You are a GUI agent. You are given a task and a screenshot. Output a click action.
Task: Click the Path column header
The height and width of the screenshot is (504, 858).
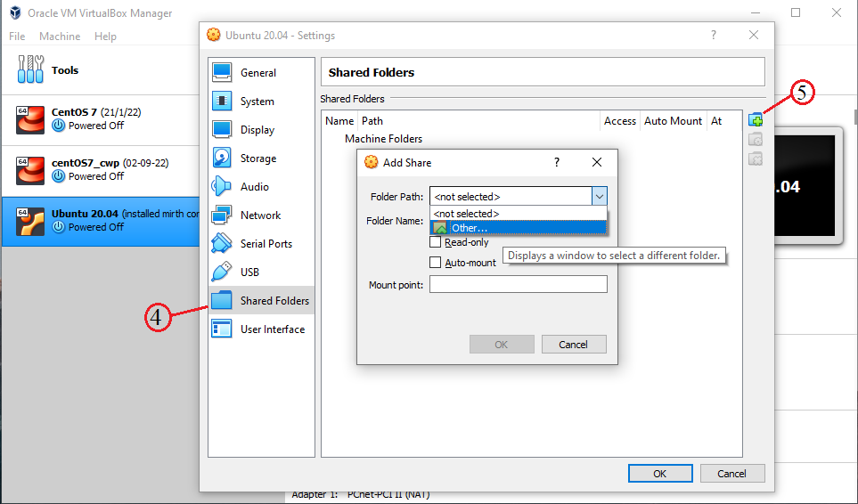click(x=478, y=121)
